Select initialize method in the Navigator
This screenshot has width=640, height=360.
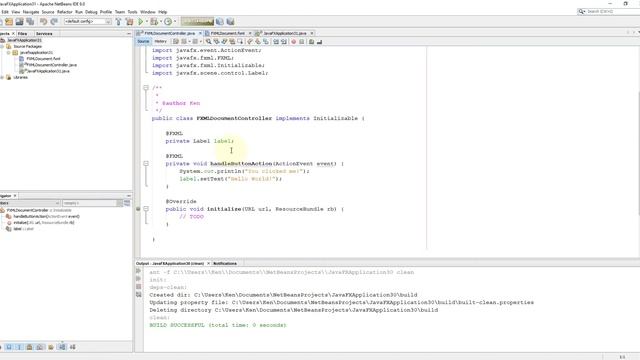pos(44,222)
